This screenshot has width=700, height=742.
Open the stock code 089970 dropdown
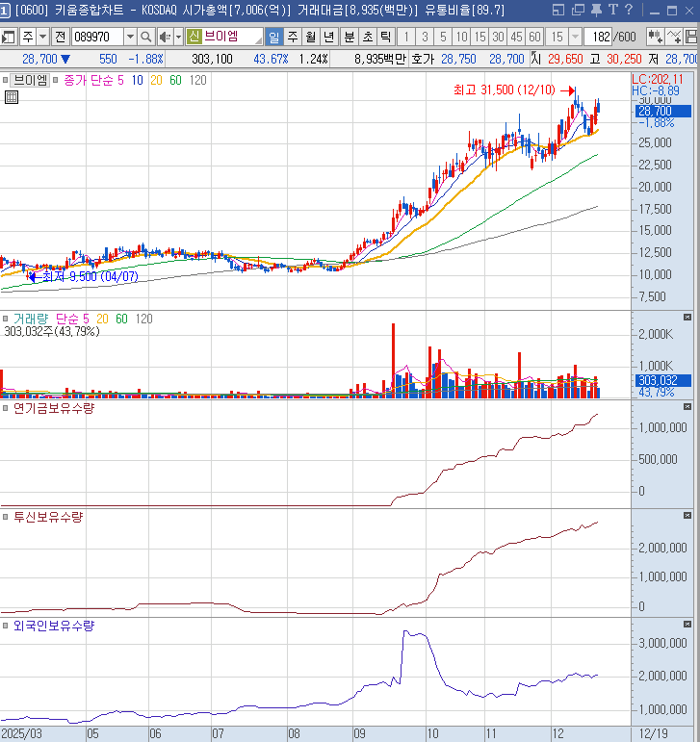coord(130,37)
